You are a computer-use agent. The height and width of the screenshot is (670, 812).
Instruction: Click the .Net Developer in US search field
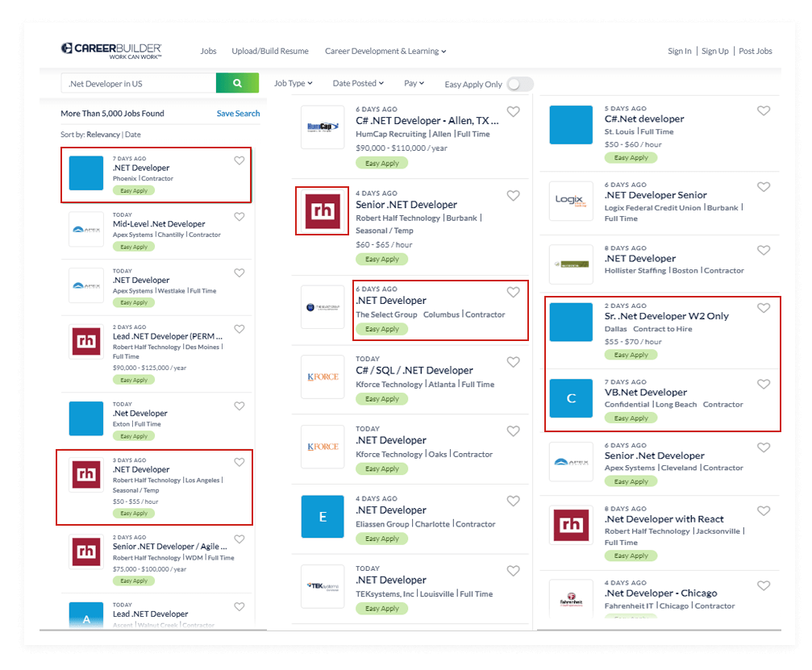[x=138, y=83]
